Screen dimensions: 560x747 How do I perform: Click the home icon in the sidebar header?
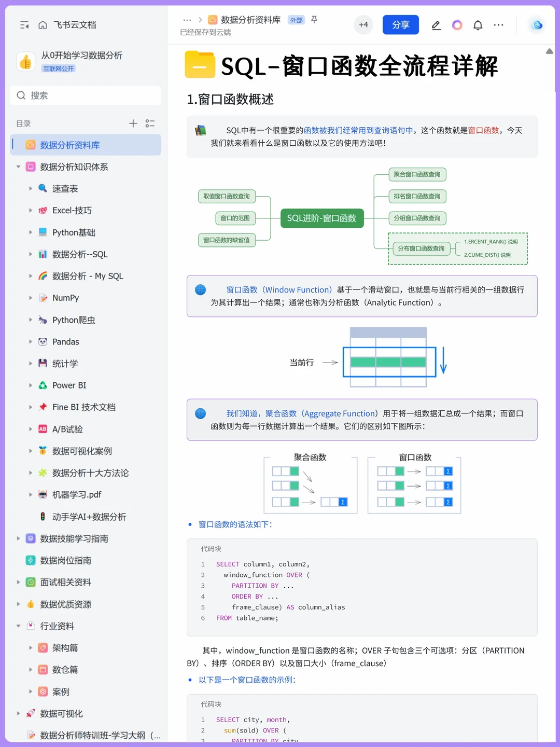43,24
